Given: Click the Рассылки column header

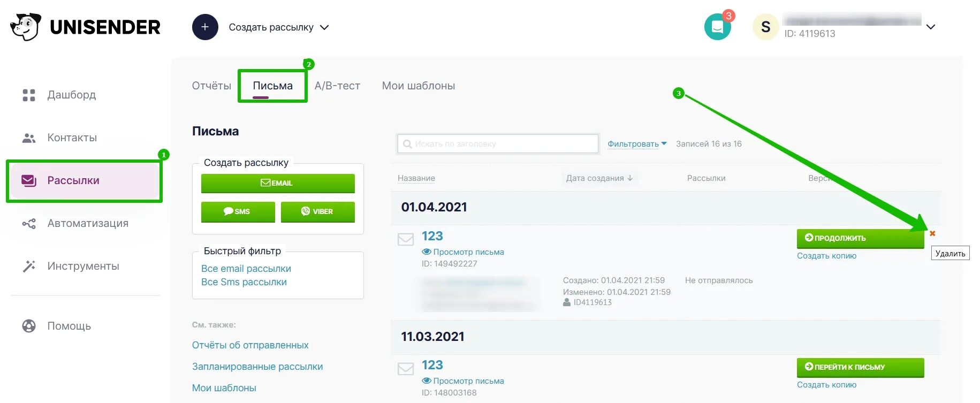Looking at the screenshot, I should click(706, 178).
